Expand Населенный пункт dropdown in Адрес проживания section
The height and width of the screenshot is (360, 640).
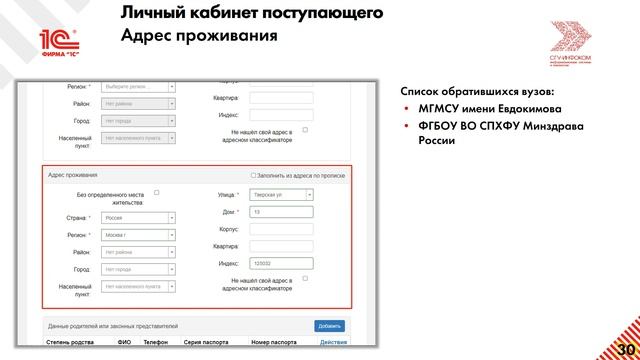[x=138, y=287]
